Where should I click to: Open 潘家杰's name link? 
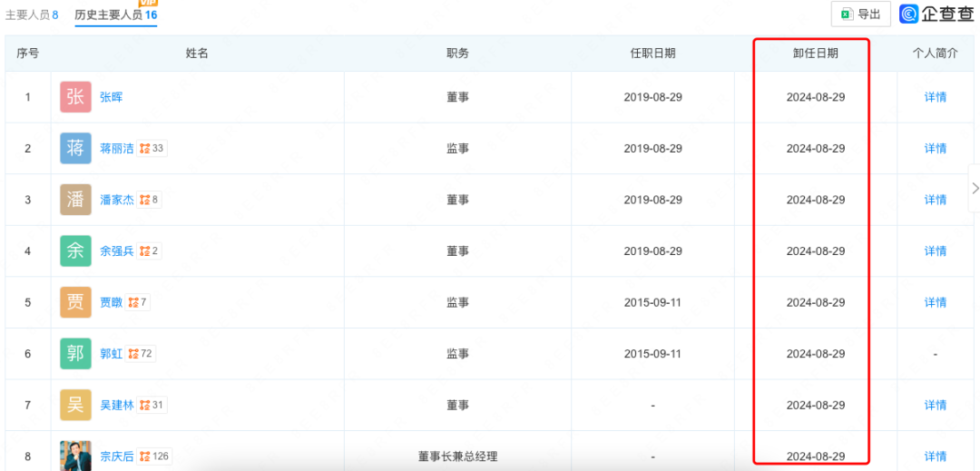[x=117, y=200]
